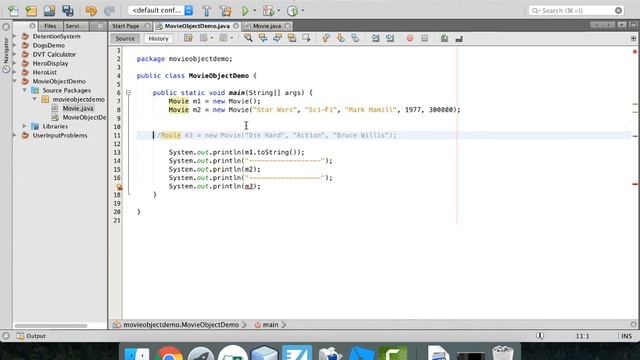Click the main method breadcrumb
This screenshot has height=360, width=640.
pos(266,325)
